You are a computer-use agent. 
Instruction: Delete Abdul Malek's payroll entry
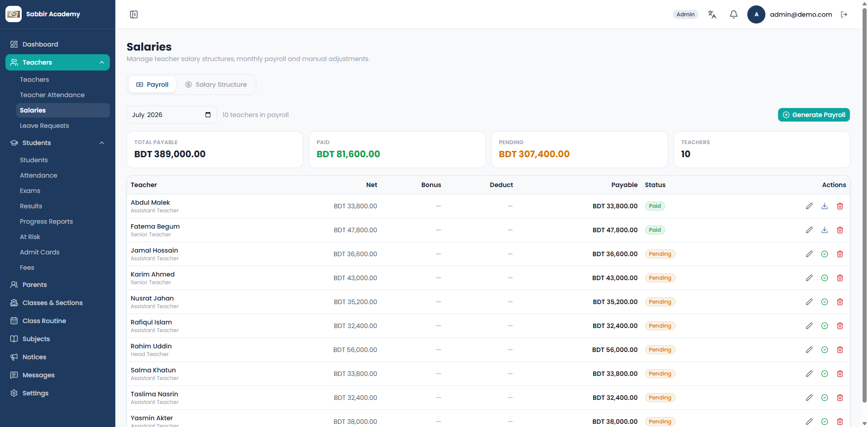pos(840,206)
